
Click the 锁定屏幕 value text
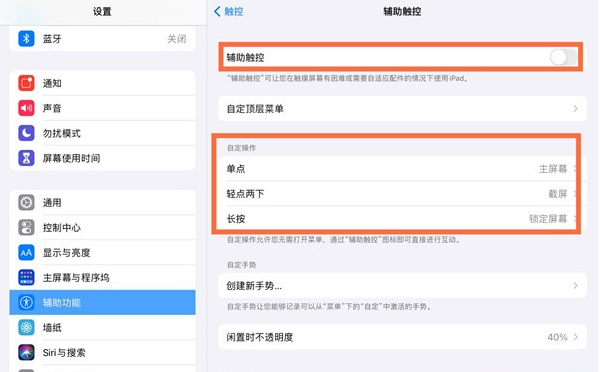(x=548, y=219)
